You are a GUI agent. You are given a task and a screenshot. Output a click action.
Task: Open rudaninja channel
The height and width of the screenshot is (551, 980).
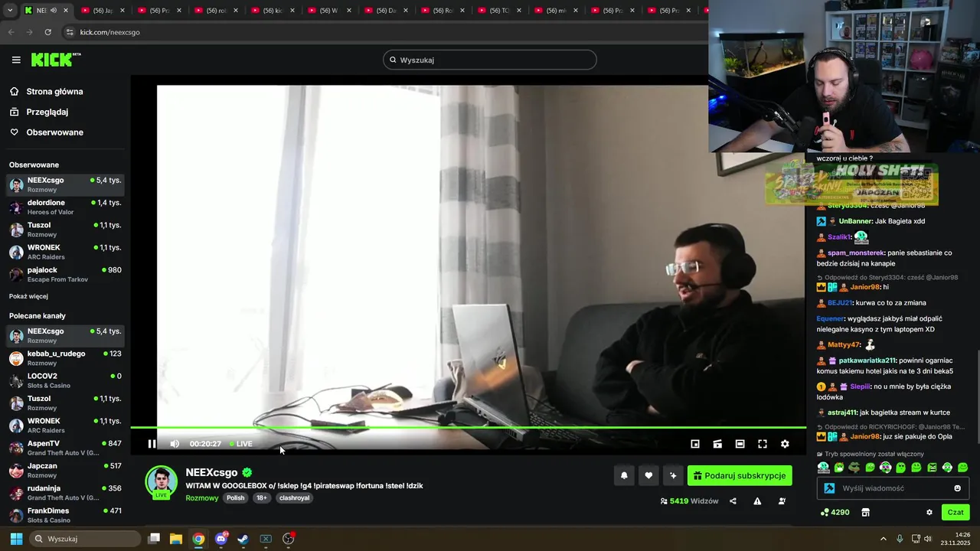point(65,493)
